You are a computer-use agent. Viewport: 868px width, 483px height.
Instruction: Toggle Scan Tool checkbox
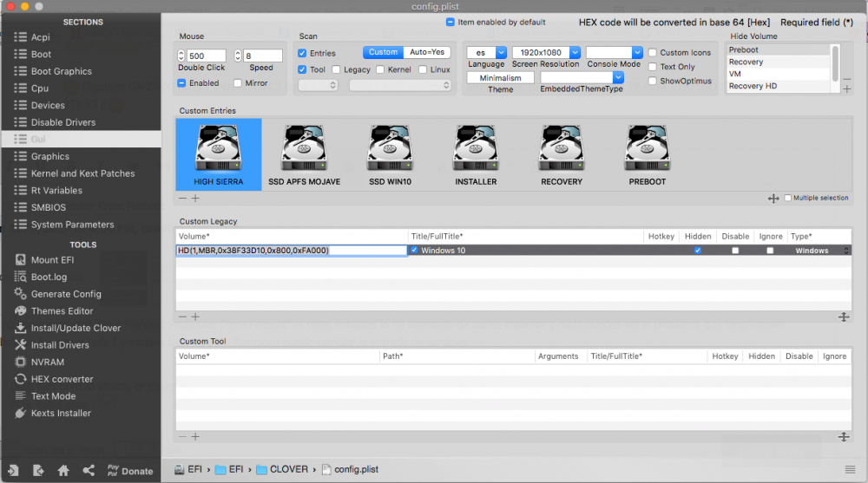coord(302,69)
